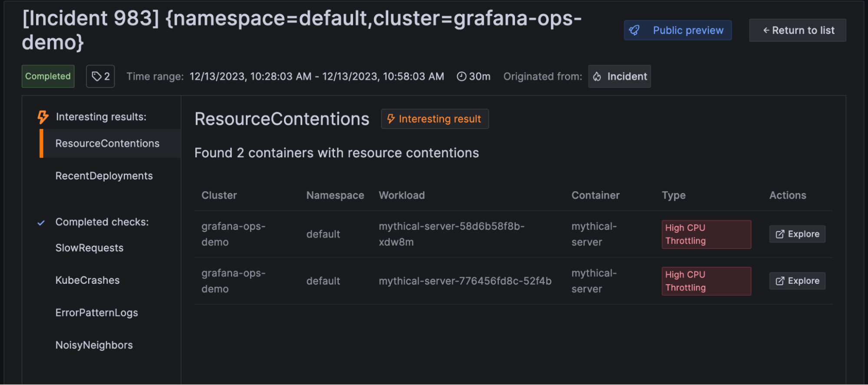Screen dimensions: 868x385
Task: Click the tag icon showing 2 labels
Action: [x=96, y=76]
